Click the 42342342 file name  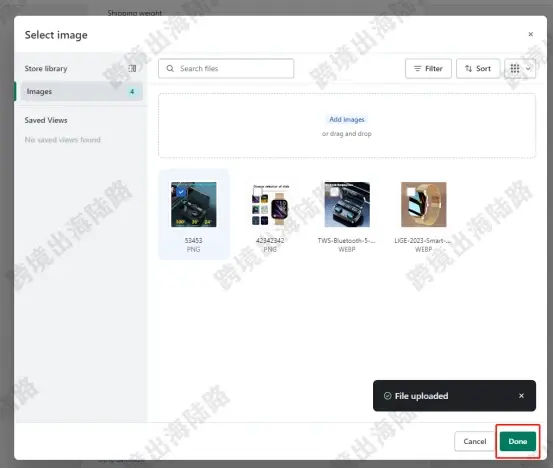(270, 240)
